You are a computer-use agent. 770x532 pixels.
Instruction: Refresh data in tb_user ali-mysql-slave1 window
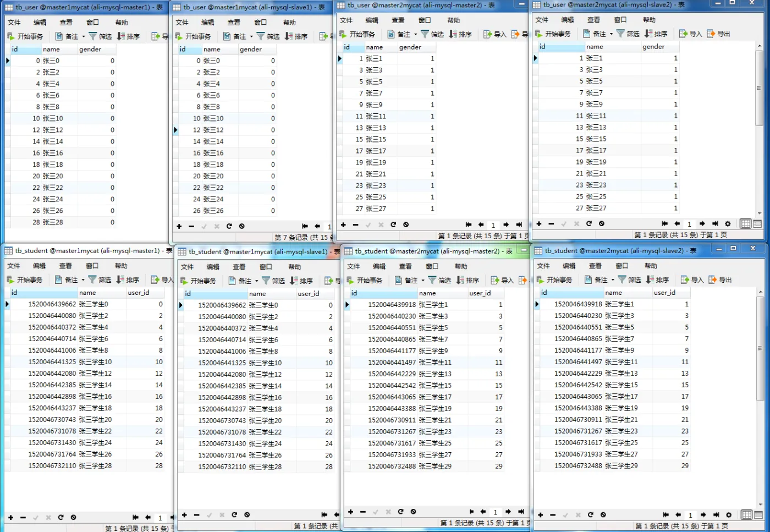pos(229,226)
